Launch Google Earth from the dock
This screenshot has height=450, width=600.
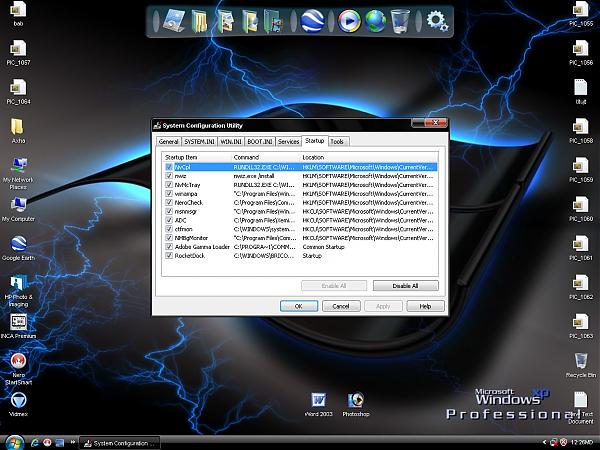(312, 21)
